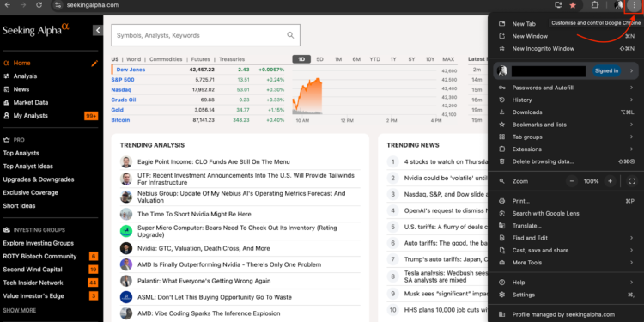This screenshot has height=322, width=644.
Task: Expand the History submenu
Action: [566, 100]
